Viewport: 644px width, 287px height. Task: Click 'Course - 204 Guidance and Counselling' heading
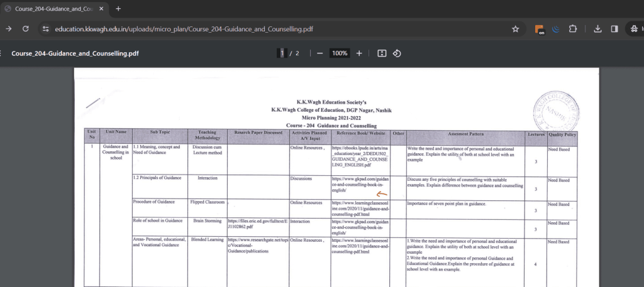point(331,126)
